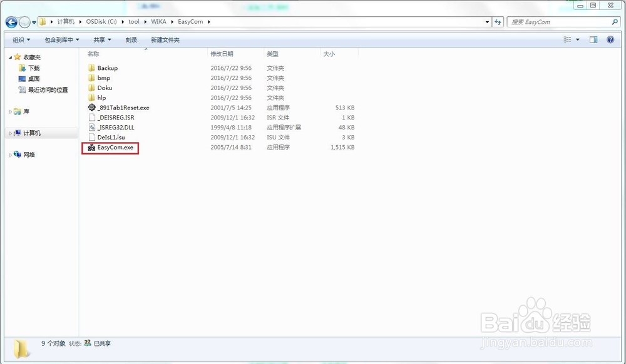
Task: Select 计算机 in the address breadcrumb
Action: [66, 21]
